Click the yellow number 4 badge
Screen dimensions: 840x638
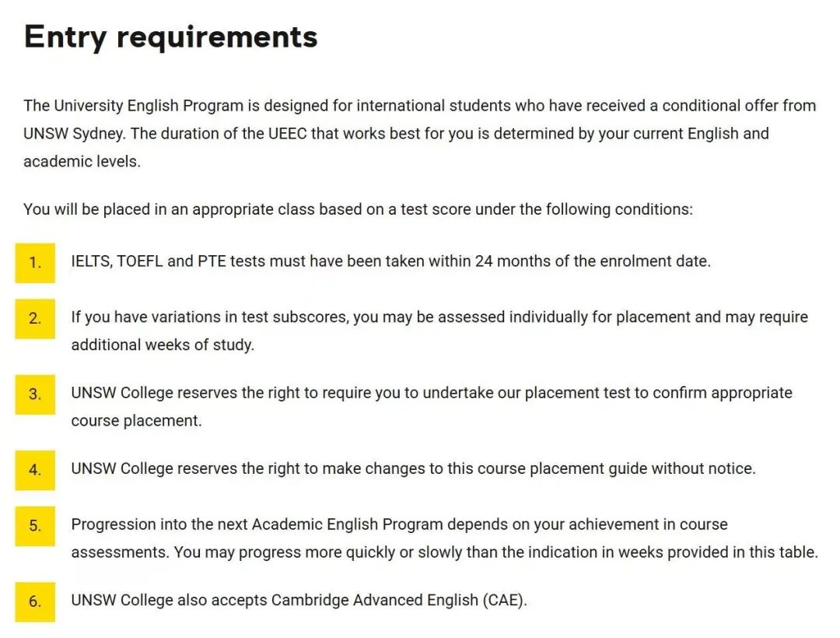tap(35, 470)
